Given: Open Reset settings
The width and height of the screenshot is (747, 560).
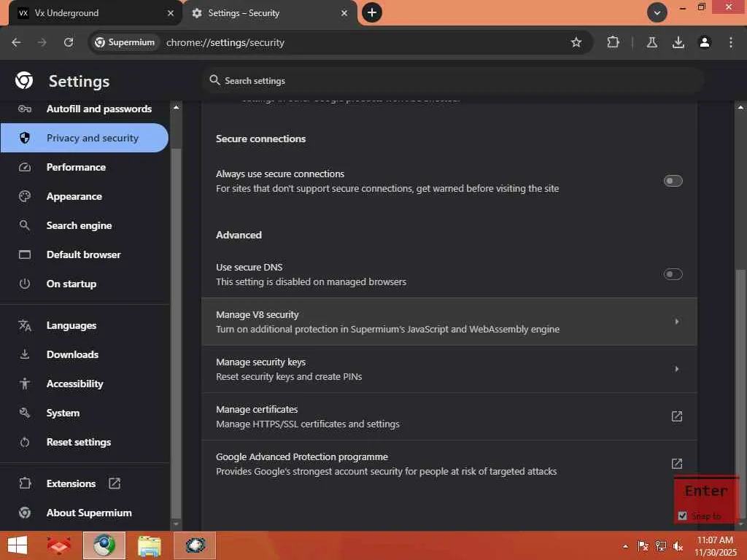Looking at the screenshot, I should 85,442.
